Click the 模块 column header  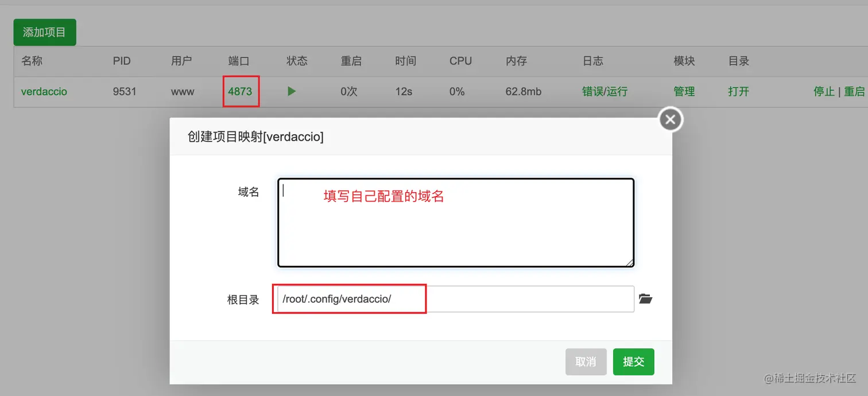[684, 61]
